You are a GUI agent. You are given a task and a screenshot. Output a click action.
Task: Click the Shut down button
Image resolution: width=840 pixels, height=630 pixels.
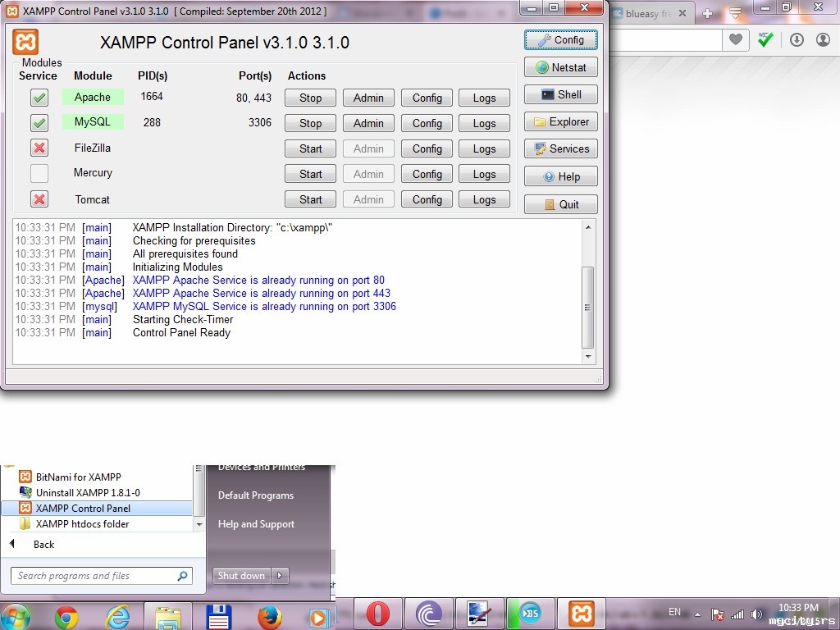pyautogui.click(x=242, y=576)
